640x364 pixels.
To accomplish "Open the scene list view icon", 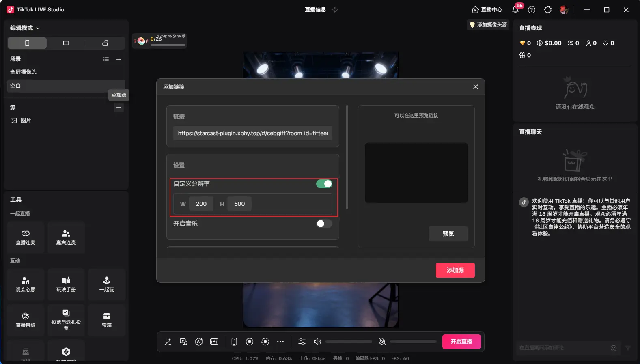I will (106, 59).
